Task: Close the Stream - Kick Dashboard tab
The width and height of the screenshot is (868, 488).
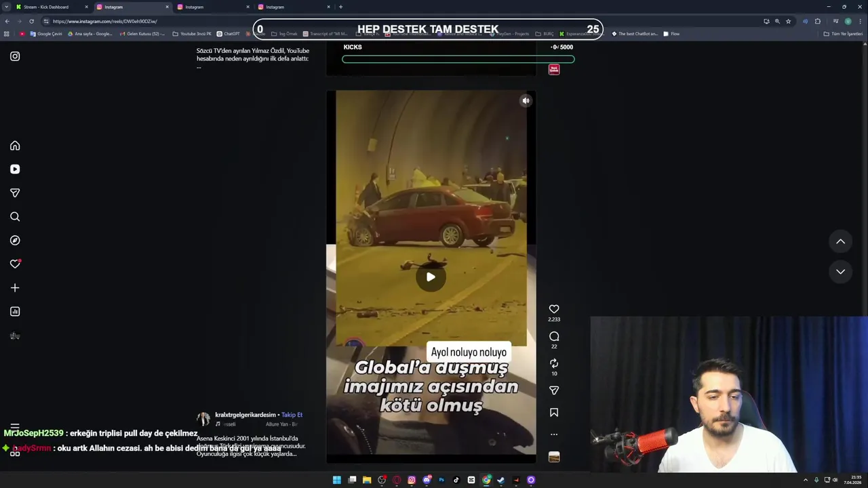Action: (86, 7)
